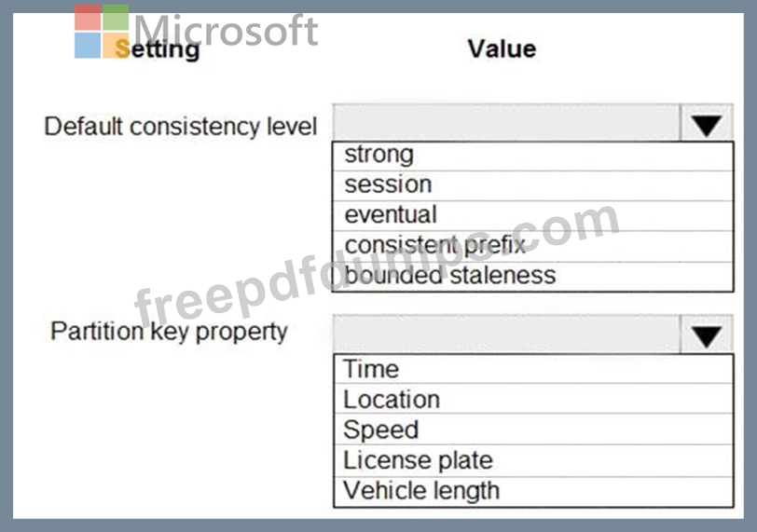Choose bounded staleness option

(533, 277)
